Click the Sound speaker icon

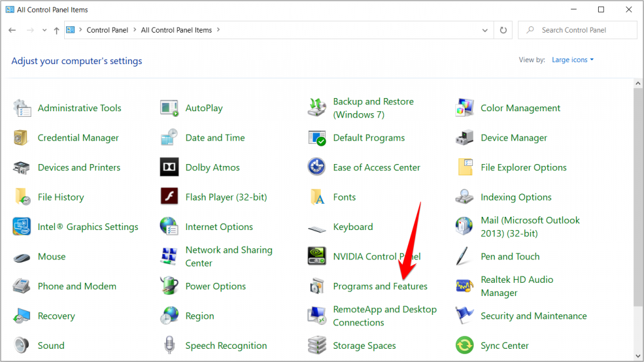click(21, 346)
